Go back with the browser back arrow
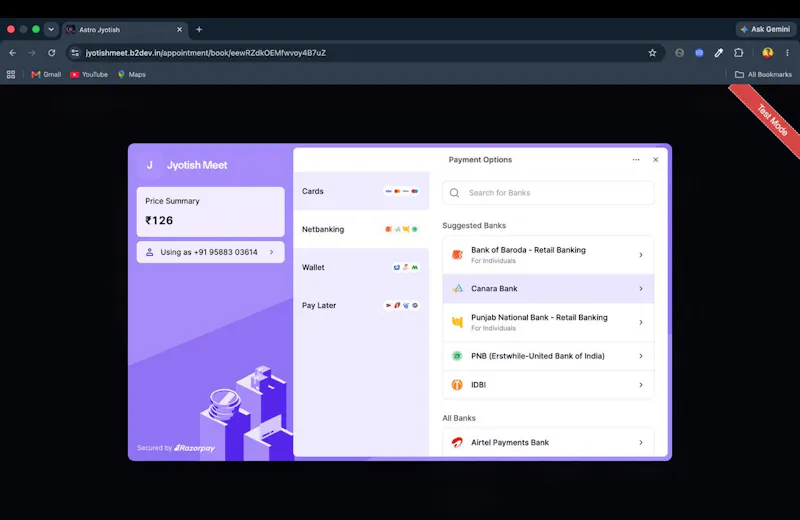 tap(13, 53)
